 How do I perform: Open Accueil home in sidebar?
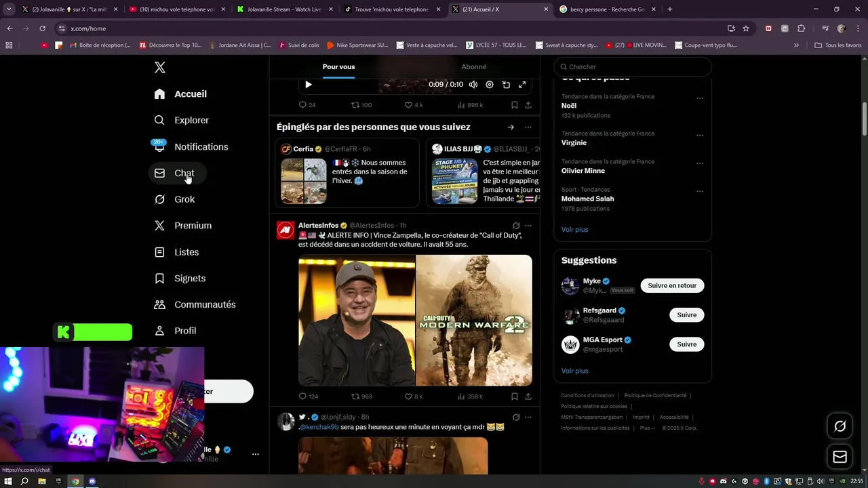pos(180,94)
